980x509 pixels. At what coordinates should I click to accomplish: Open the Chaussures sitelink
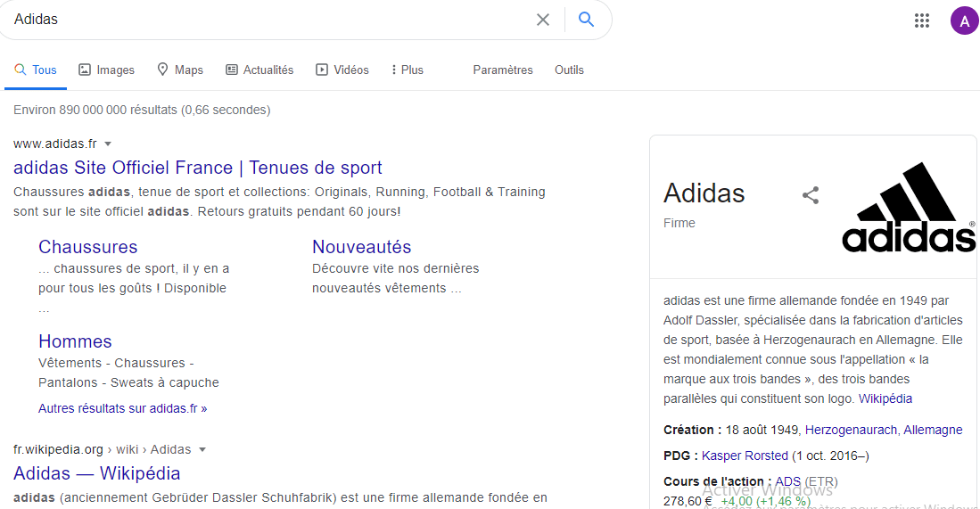point(87,247)
